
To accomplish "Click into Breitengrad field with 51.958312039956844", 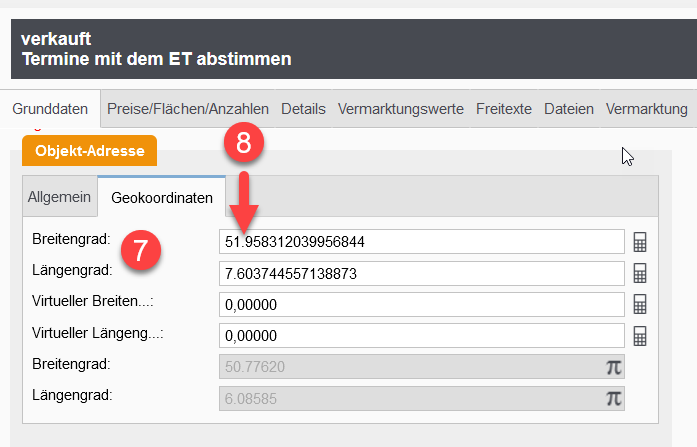I will [420, 242].
